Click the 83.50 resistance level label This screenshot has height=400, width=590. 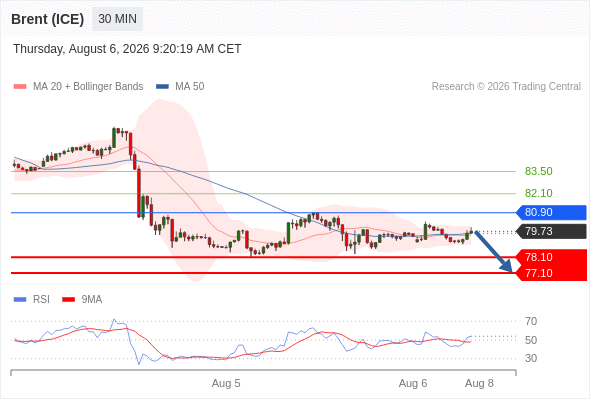point(538,171)
